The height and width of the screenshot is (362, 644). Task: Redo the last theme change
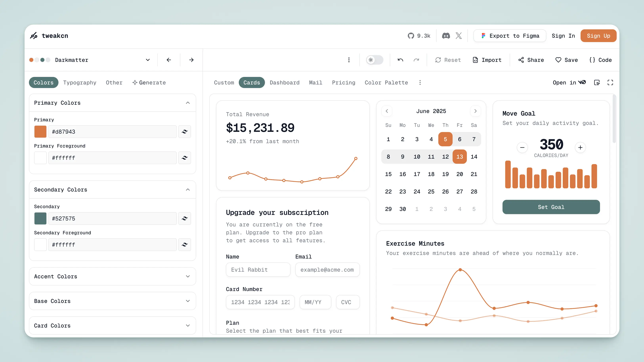coord(416,60)
